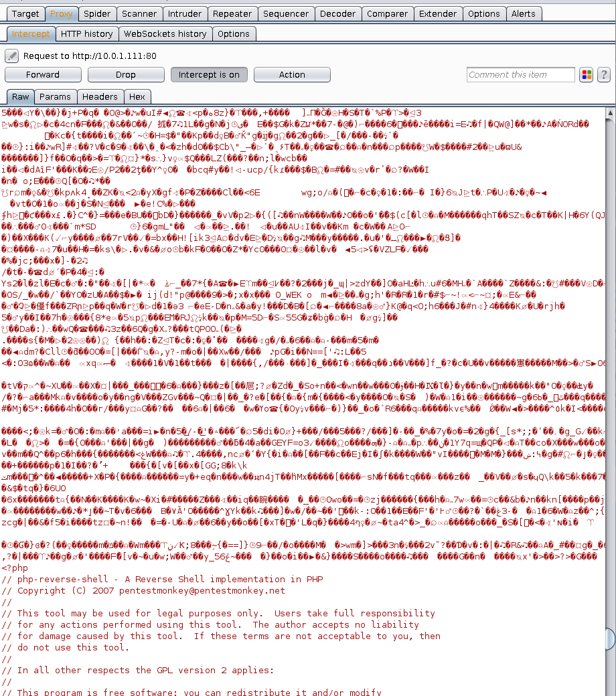Image resolution: width=616 pixels, height=696 pixels.
Task: Click the 'Comment this item' field
Action: coord(520,74)
